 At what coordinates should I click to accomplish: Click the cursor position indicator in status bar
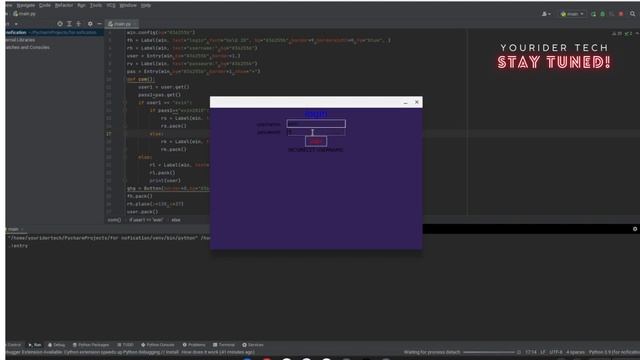tap(531, 352)
